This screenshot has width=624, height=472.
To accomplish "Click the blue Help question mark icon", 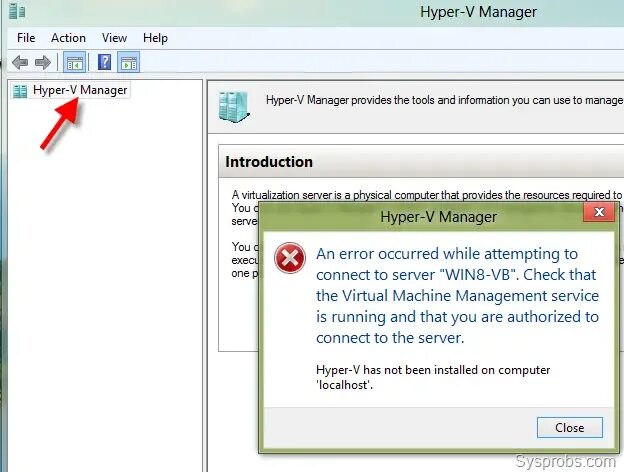I will 105,62.
